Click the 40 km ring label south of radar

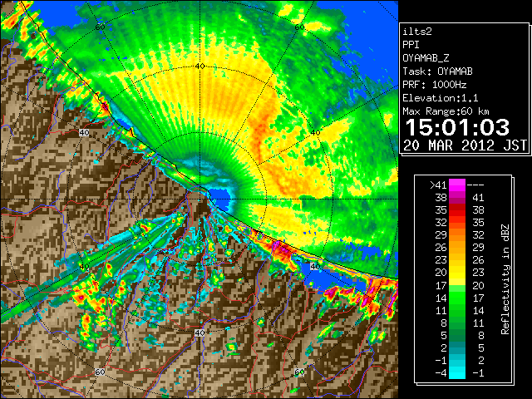click(199, 332)
